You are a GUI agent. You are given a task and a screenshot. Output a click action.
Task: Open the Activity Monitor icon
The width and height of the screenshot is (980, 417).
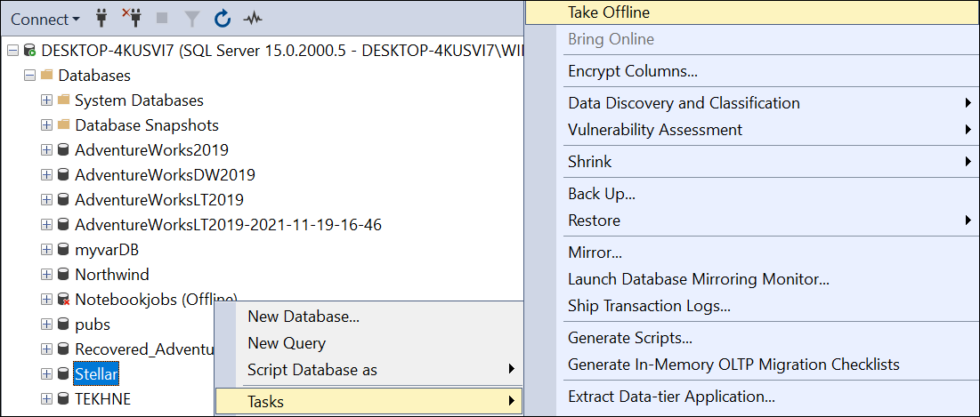(x=253, y=18)
